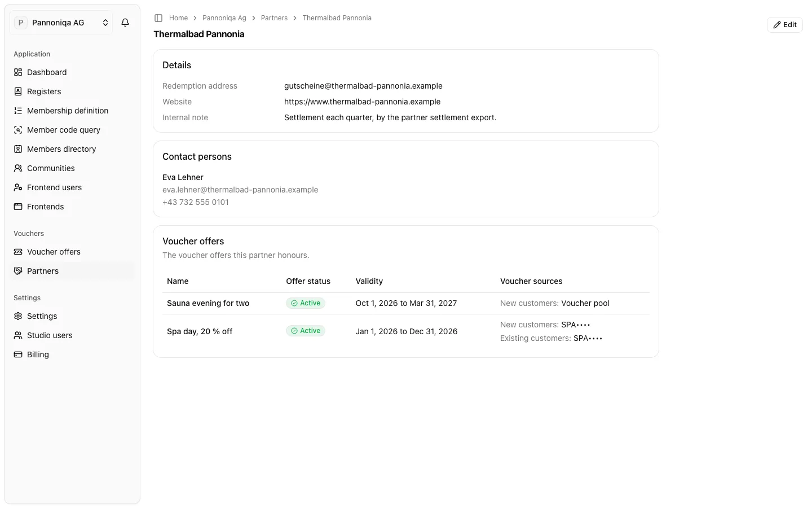Click the Registers icon in sidebar

[x=18, y=91]
